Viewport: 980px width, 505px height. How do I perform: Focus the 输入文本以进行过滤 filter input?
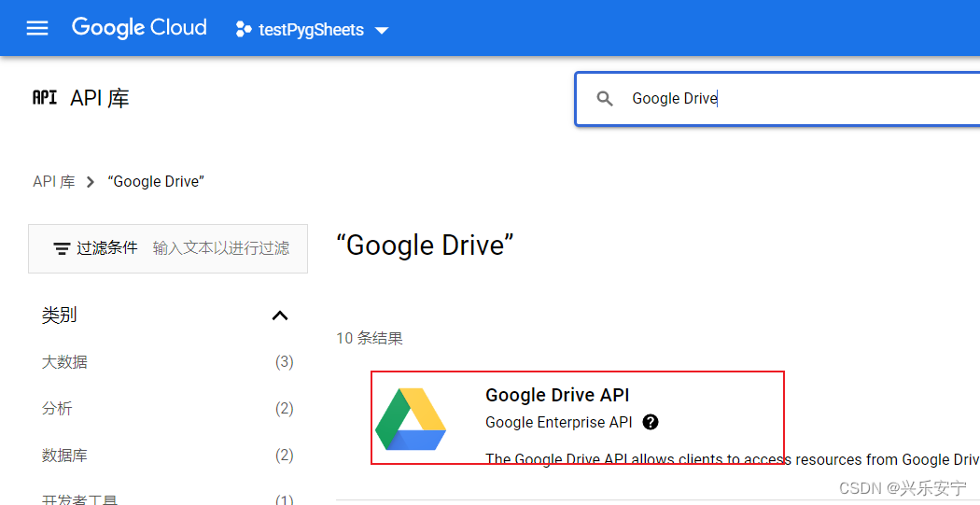click(221, 248)
